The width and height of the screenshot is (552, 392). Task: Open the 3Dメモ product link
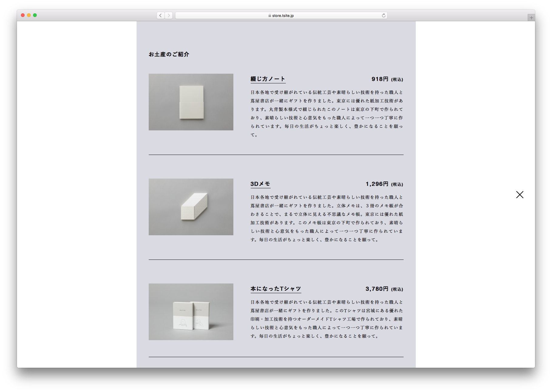point(260,184)
